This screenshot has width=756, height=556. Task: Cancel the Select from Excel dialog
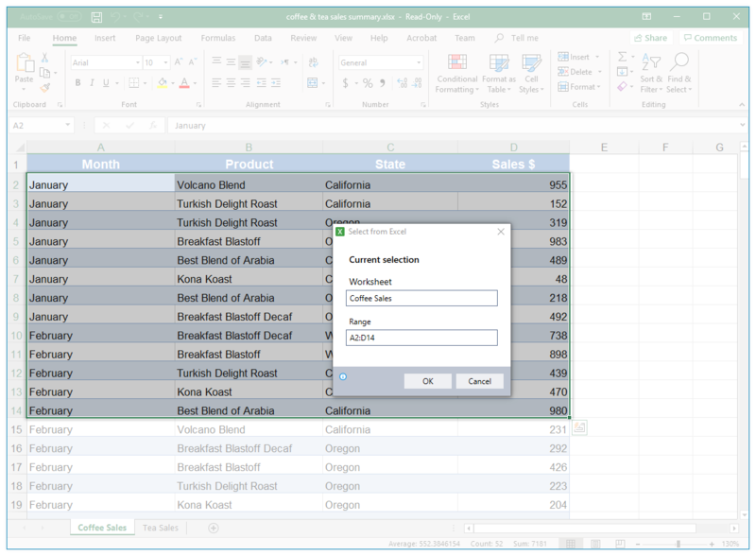tap(480, 381)
